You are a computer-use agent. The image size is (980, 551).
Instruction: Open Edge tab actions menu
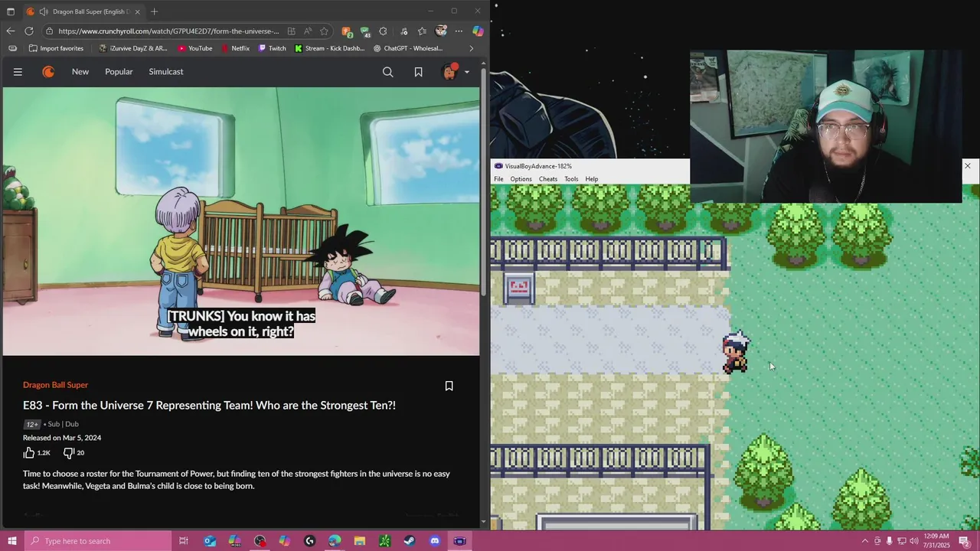[10, 11]
